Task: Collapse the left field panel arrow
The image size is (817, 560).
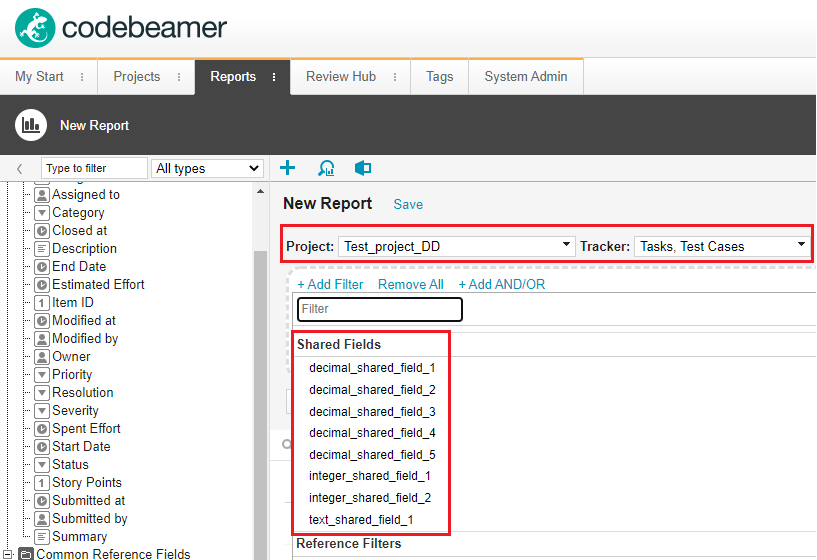Action: pos(19,169)
